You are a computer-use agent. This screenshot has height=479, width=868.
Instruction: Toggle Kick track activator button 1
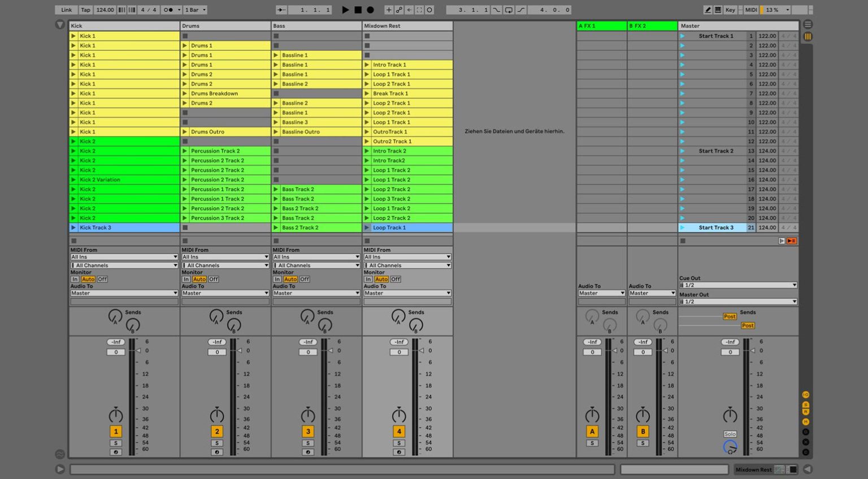pyautogui.click(x=116, y=432)
